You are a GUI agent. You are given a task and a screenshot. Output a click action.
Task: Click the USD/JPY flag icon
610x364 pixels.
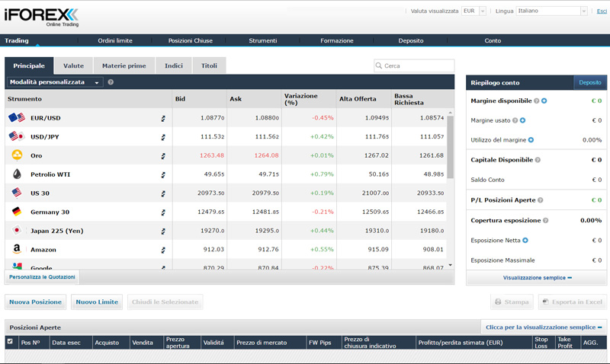(17, 136)
